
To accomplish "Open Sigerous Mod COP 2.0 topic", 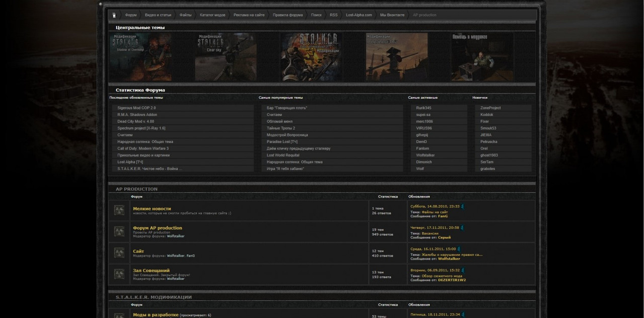I will (x=136, y=108).
